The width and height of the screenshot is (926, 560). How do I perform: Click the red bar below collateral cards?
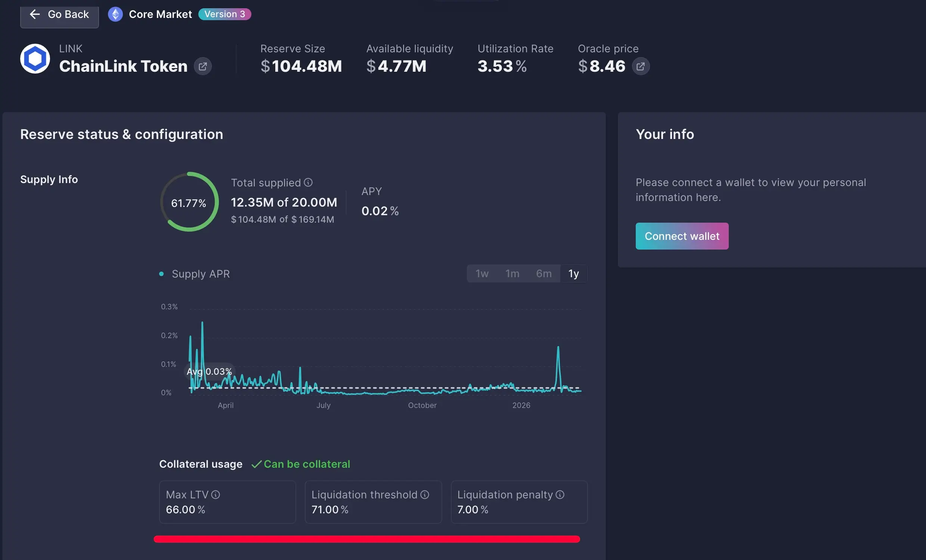pos(366,539)
